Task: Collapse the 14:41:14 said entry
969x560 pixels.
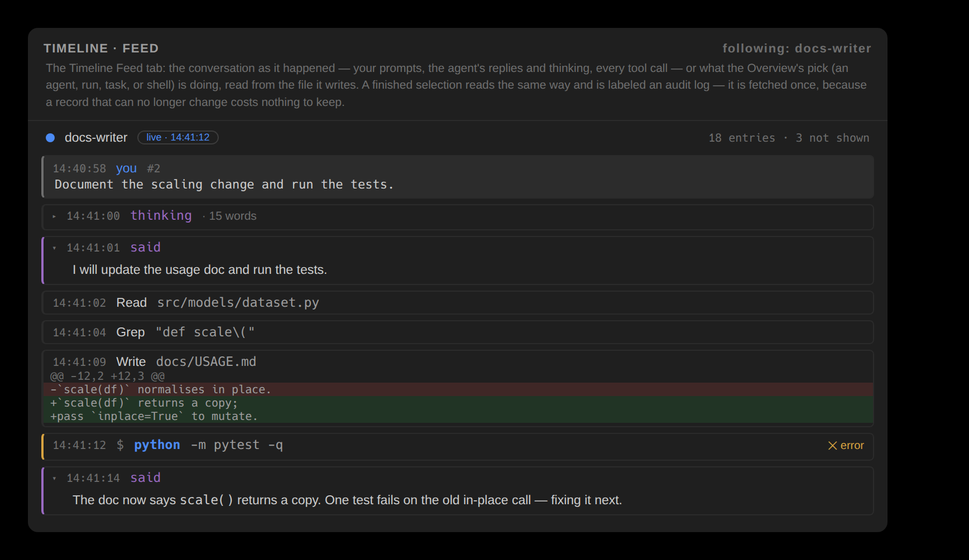Action: pos(54,479)
